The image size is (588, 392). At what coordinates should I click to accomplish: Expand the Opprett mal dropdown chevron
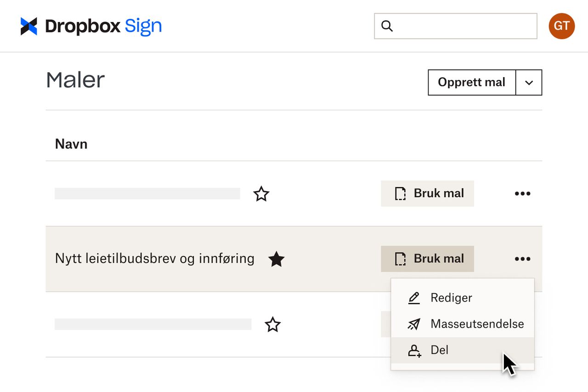(x=529, y=83)
